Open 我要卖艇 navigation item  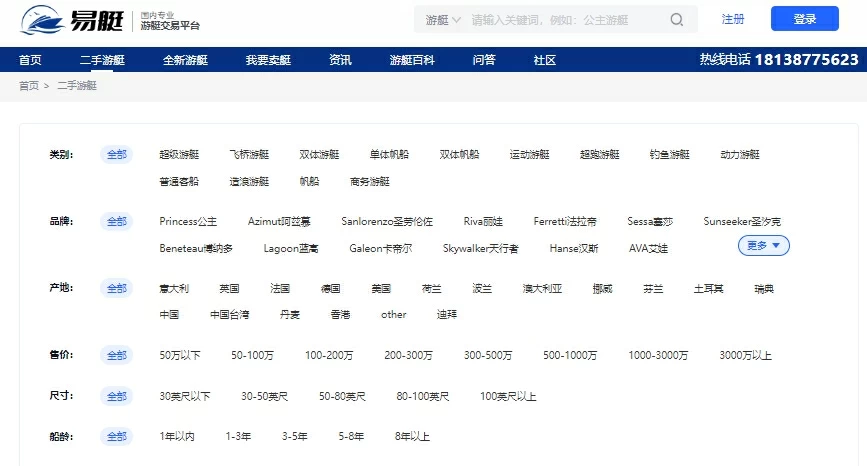tap(268, 60)
